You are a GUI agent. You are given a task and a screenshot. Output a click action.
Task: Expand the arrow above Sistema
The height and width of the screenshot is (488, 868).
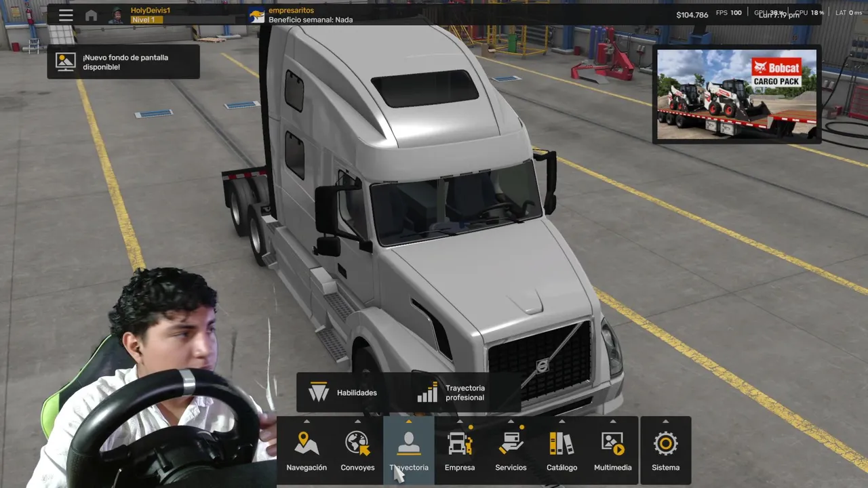(665, 422)
